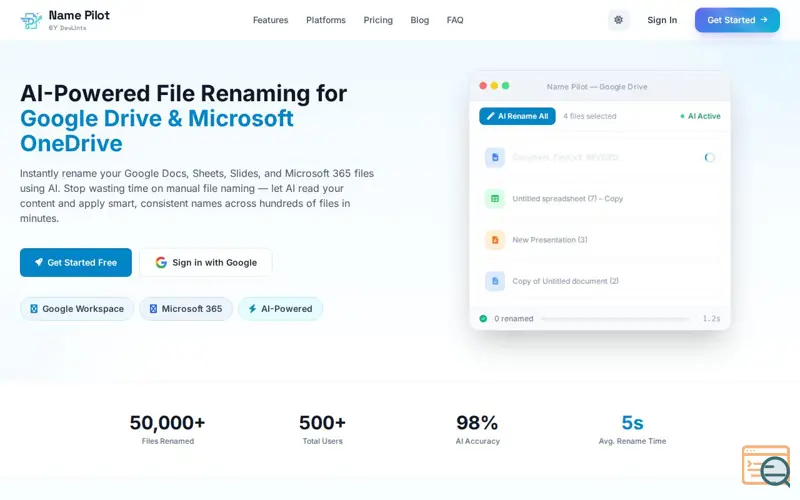This screenshot has width=800, height=500.
Task: Go to the Pricing page
Action: click(x=378, y=20)
